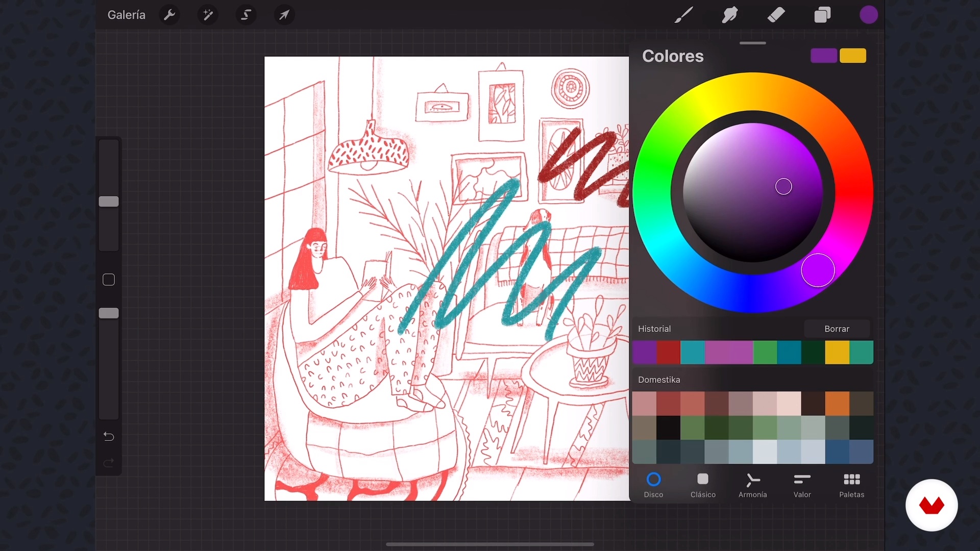Open the Adjustments magic wand menu
This screenshot has height=551, width=980.
[x=208, y=15]
